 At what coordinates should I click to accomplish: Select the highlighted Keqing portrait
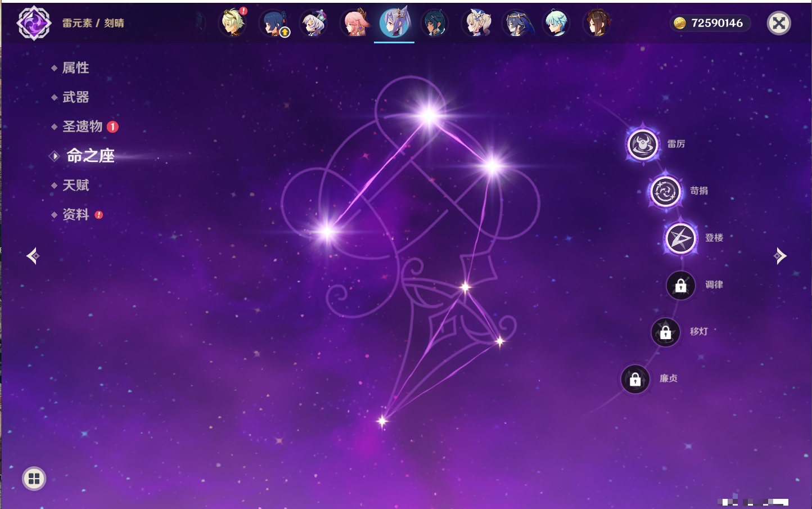pos(394,22)
